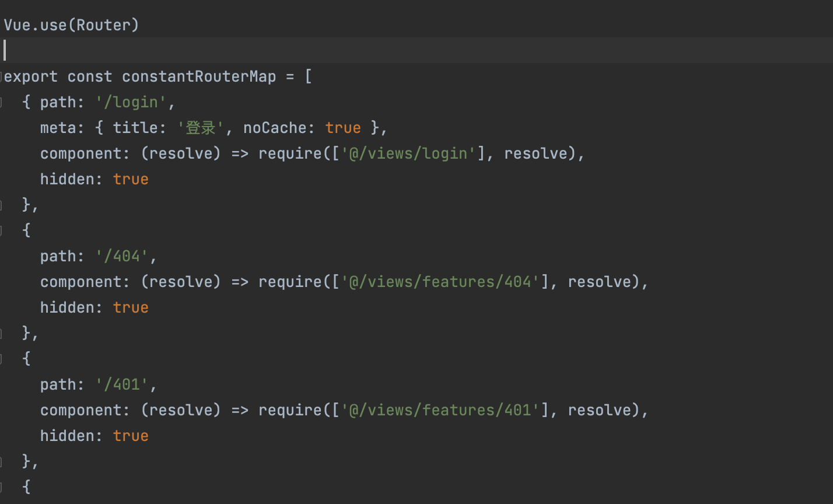Click the '/401' path string

pyautogui.click(x=122, y=384)
